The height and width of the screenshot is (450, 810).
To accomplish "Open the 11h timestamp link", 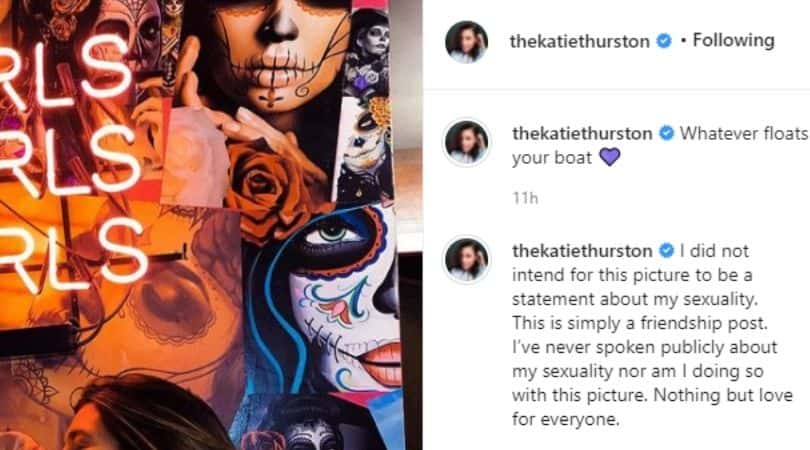I will click(x=525, y=198).
